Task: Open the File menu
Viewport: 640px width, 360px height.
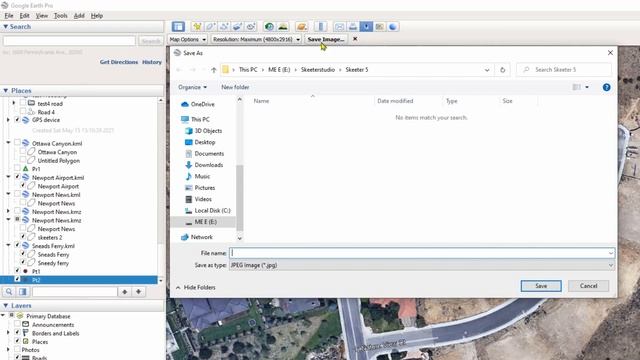Action: (9, 16)
